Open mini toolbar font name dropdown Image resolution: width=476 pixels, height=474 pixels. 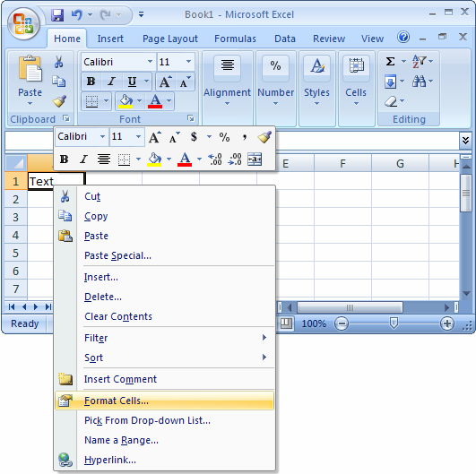[x=102, y=136]
